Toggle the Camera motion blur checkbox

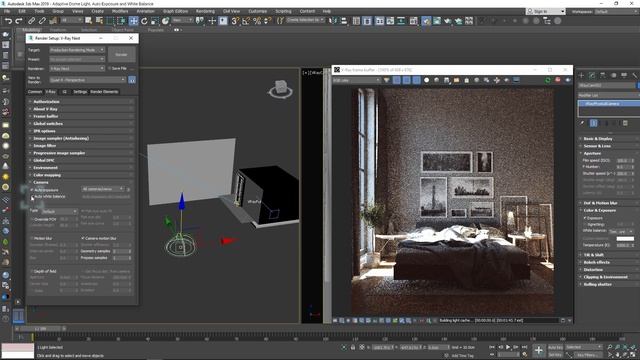point(83,238)
